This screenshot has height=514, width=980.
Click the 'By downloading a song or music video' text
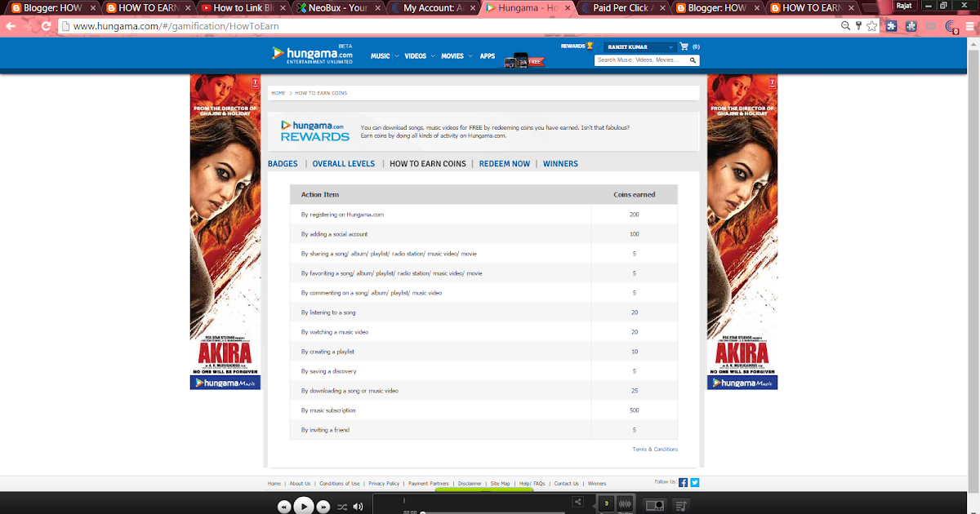click(x=350, y=391)
